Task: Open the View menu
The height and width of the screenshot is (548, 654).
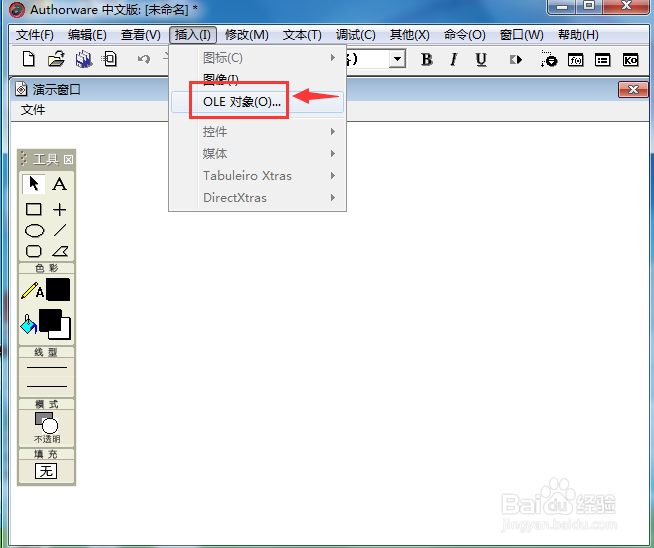Action: 141,35
